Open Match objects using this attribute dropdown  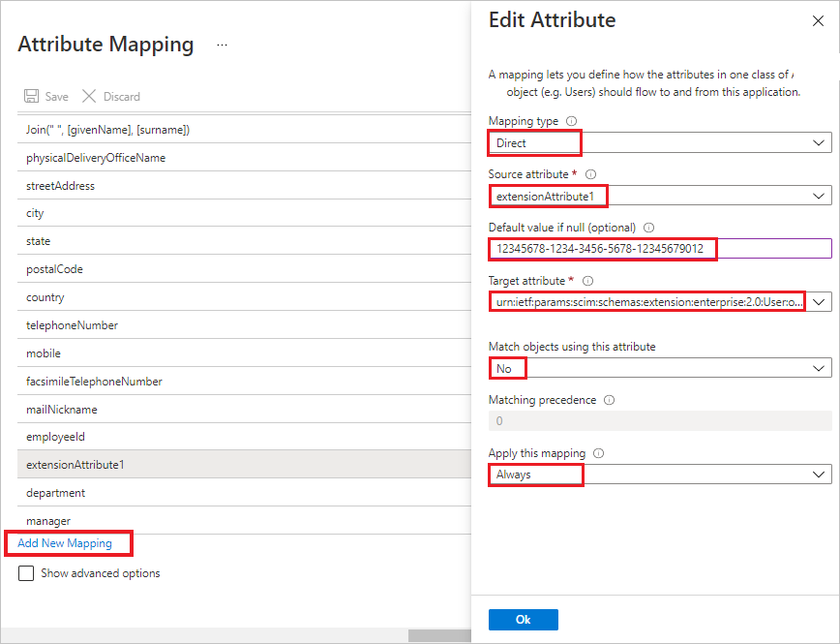click(x=660, y=368)
